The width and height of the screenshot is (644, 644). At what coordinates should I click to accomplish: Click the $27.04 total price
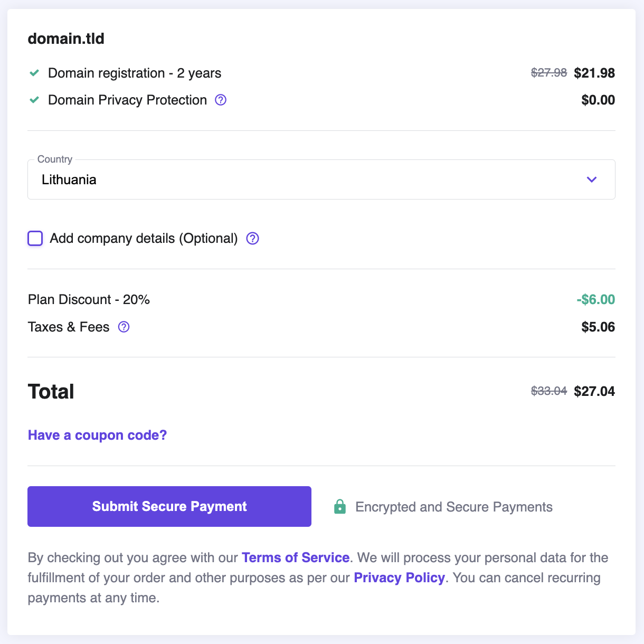pyautogui.click(x=594, y=391)
